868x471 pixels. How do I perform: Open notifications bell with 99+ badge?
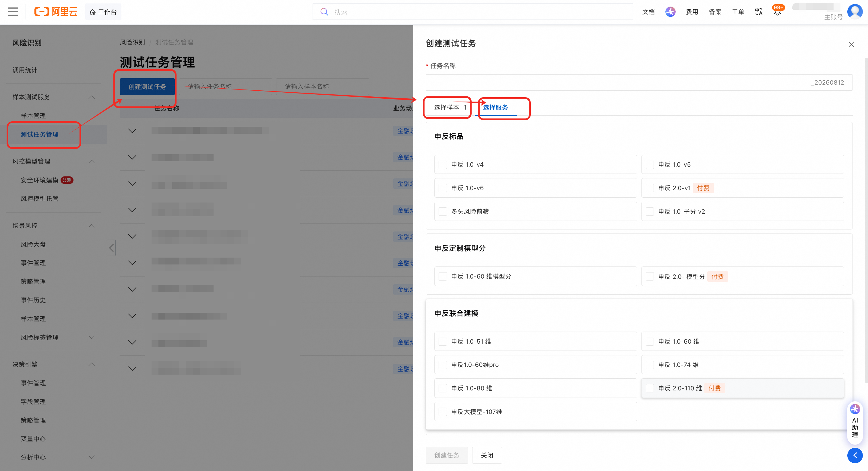[x=777, y=11]
